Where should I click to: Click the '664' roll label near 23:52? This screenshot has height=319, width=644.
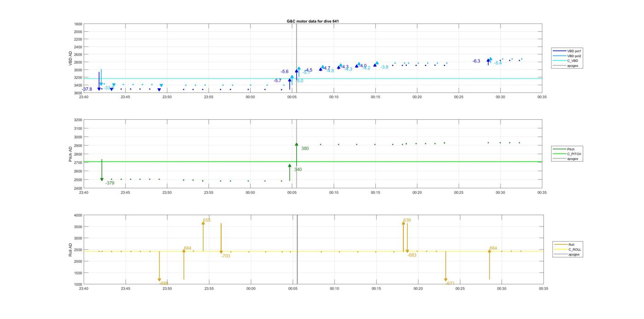[188, 249]
